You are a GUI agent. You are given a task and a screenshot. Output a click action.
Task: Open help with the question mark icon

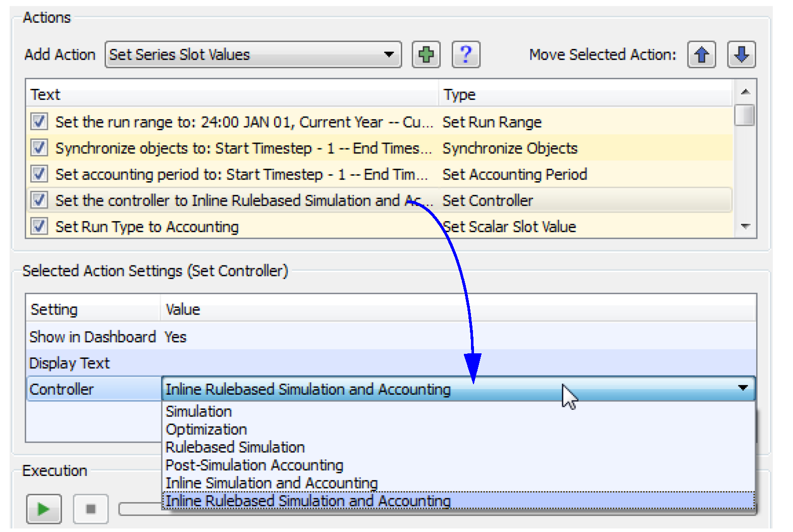tap(465, 55)
